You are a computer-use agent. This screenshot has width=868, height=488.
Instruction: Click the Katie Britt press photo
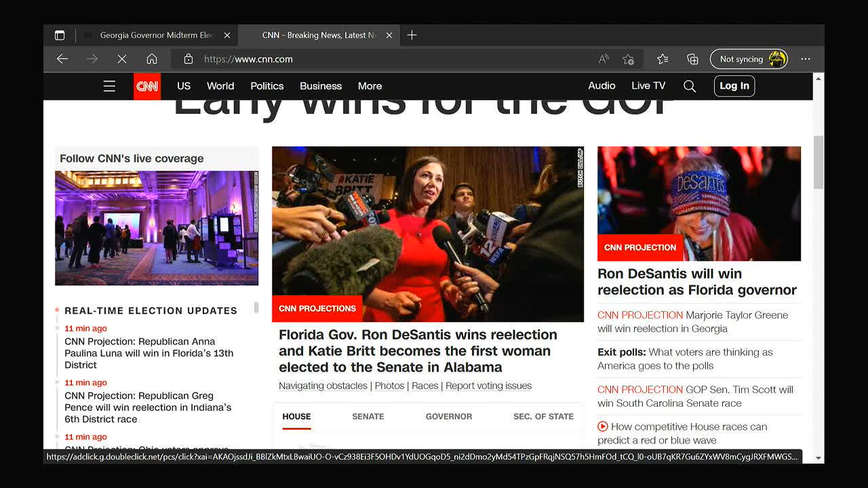[428, 235]
